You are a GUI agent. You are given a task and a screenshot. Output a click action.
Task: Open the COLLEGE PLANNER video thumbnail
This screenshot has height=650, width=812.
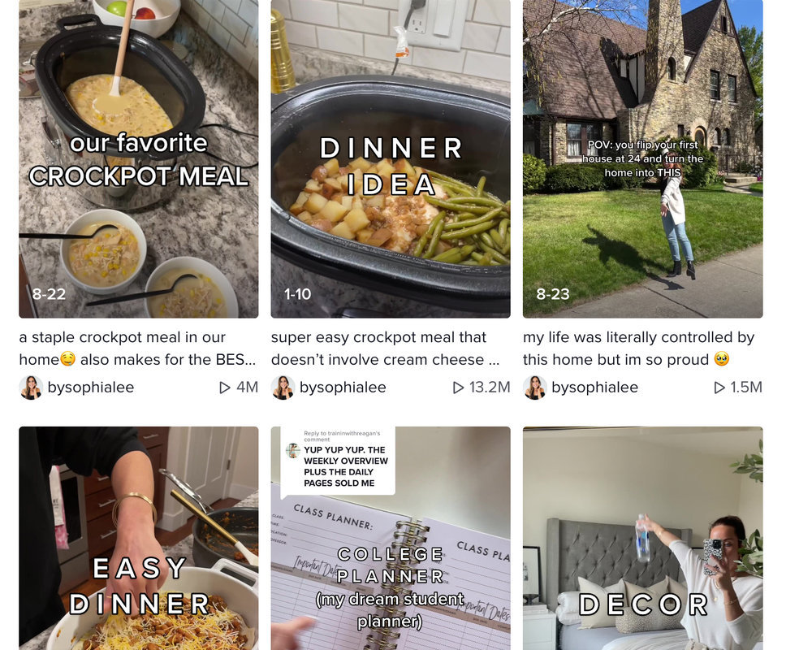coord(391,538)
